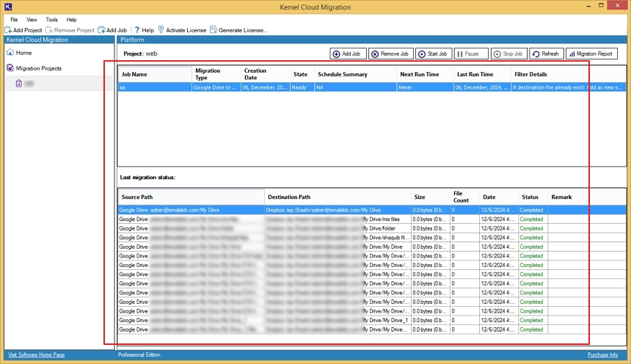Click the Remove Job button
This screenshot has width=631, height=364.
tap(391, 54)
